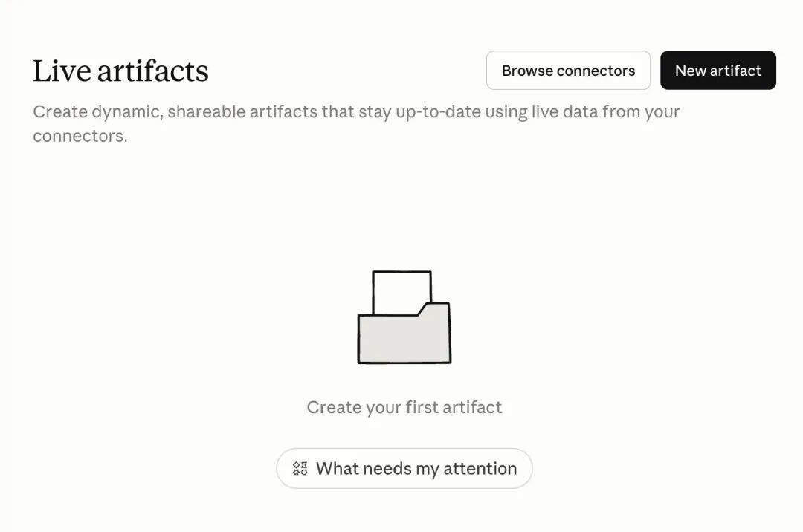This screenshot has width=803, height=532.
Task: Click the New artifact label text
Action: pos(717,71)
